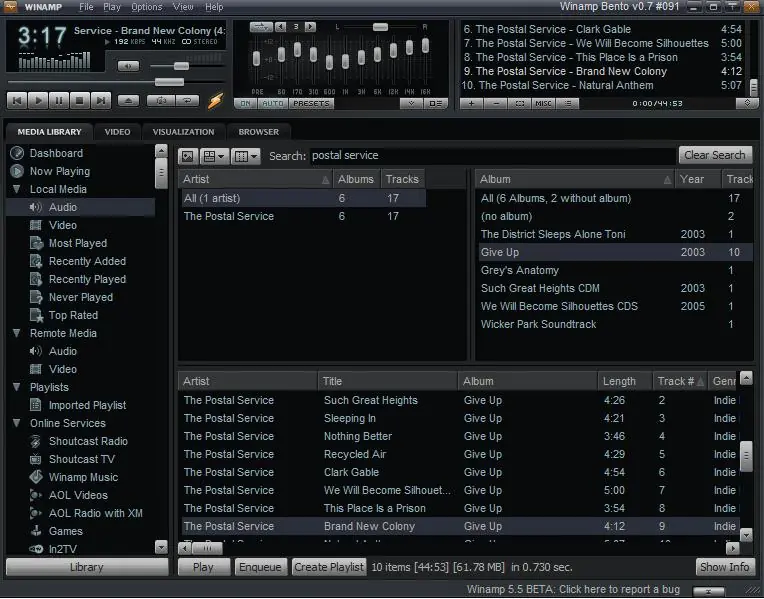Open Shoutcast Radio
Image resolution: width=764 pixels, height=599 pixels.
(88, 441)
